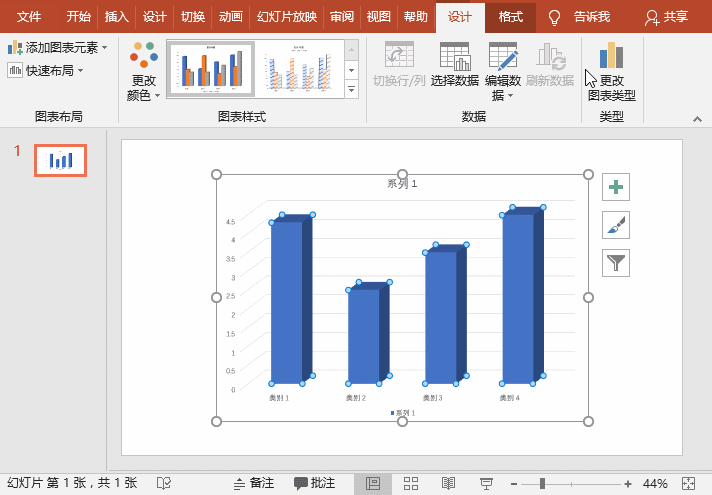Viewport: 712px width, 495px height.
Task: Fit slide to current window icon
Action: pyautogui.click(x=689, y=484)
